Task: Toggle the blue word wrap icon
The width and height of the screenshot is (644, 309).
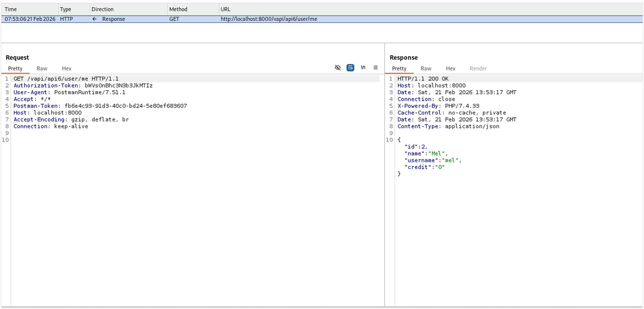Action: [x=350, y=68]
